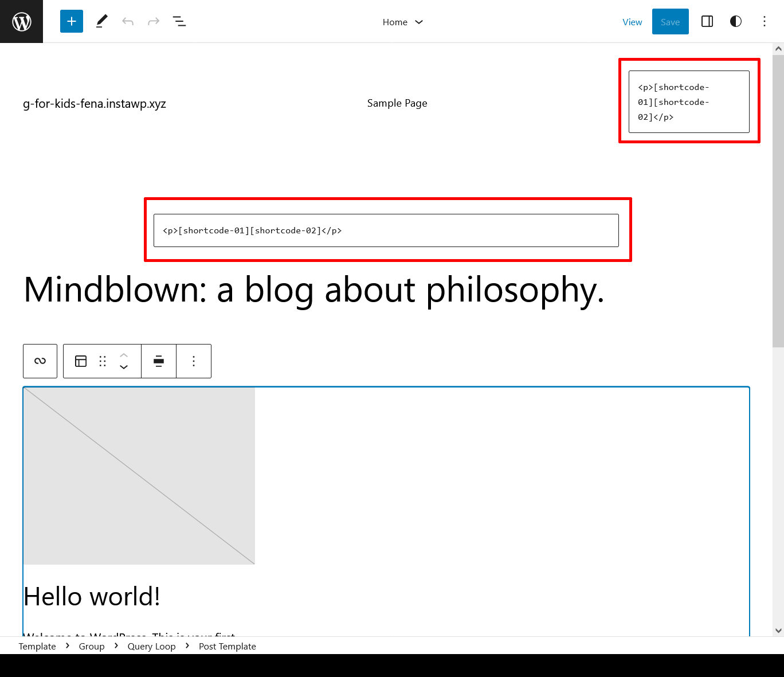This screenshot has width=784, height=677.
Task: Select Group in the breadcrumb bar
Action: coord(91,646)
